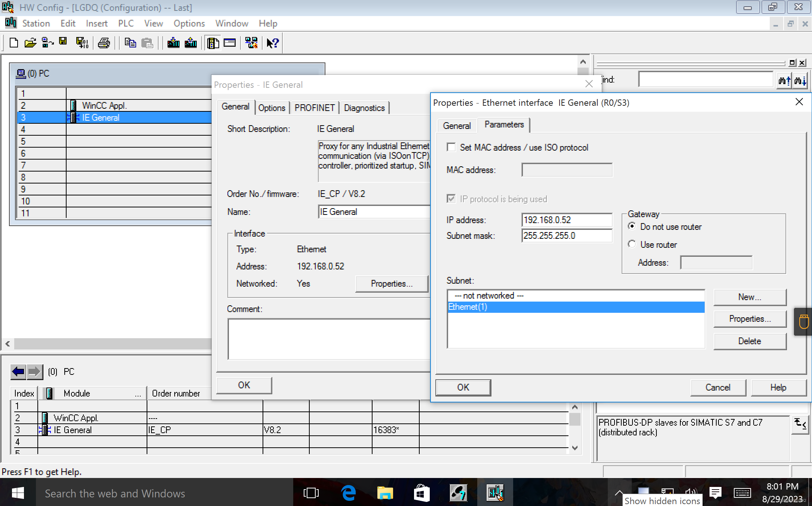Click the Open station folder icon
The image size is (812, 506).
coord(30,43)
